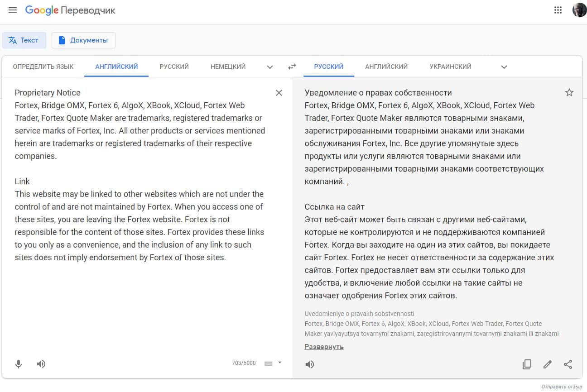Switch to the Документы mode
587x392 pixels.
[83, 40]
